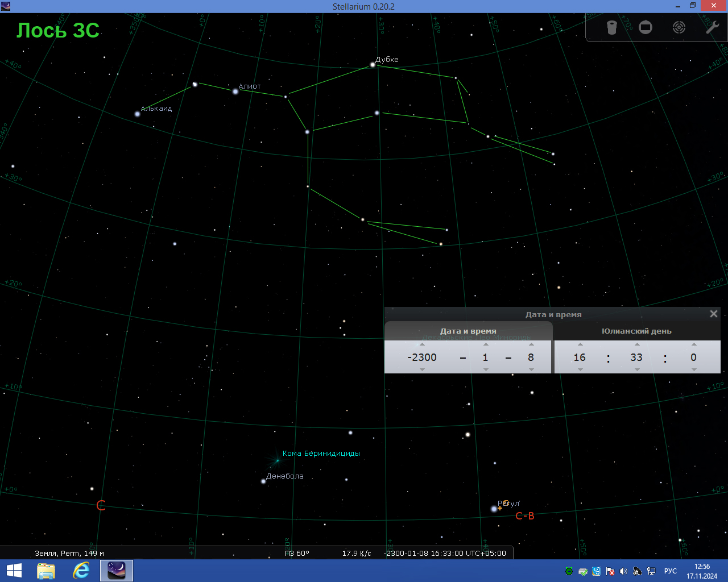Toggle the Telrad sight icon

point(679,27)
